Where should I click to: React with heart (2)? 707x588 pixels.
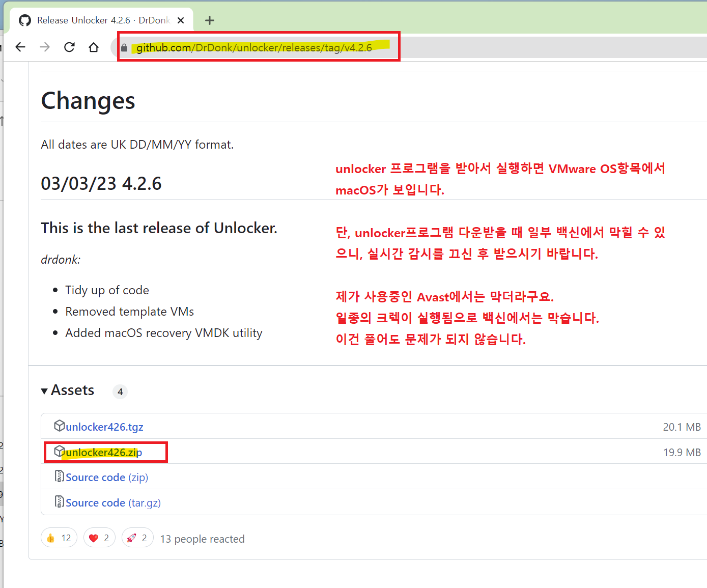99,538
